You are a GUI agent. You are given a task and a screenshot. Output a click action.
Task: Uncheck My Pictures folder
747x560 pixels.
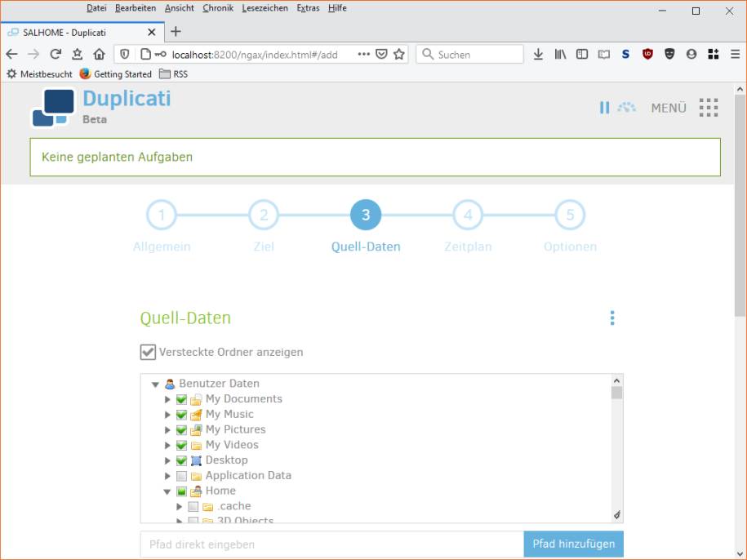click(181, 429)
